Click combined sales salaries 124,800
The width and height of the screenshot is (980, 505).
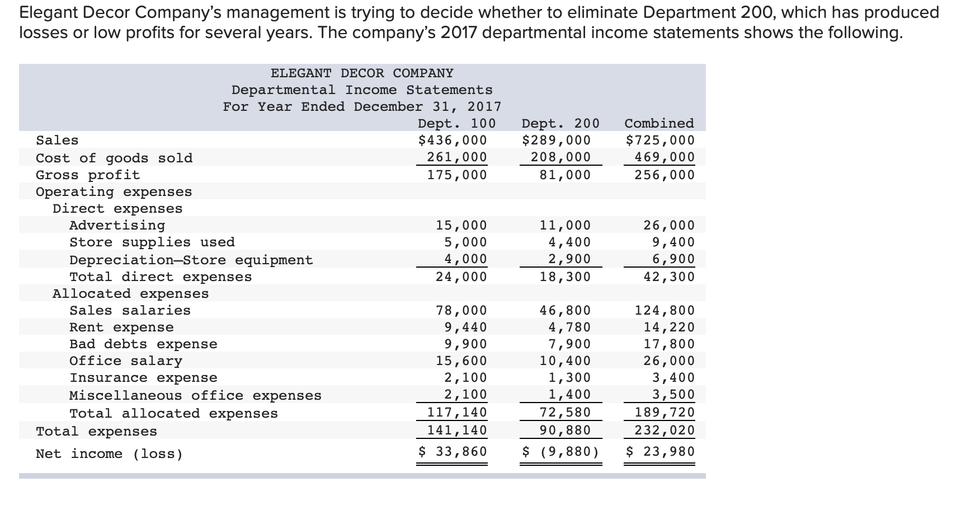[665, 310]
